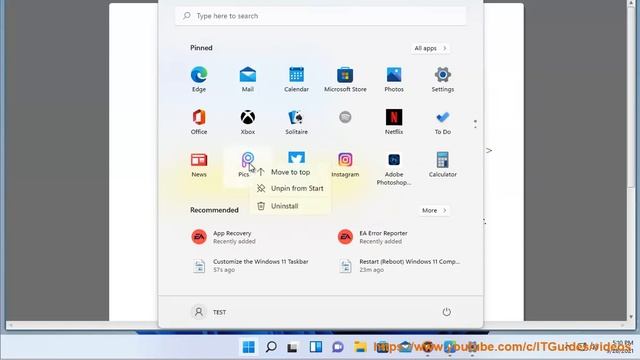This screenshot has width=640, height=360.
Task: Open the Xbox app
Action: tap(248, 122)
